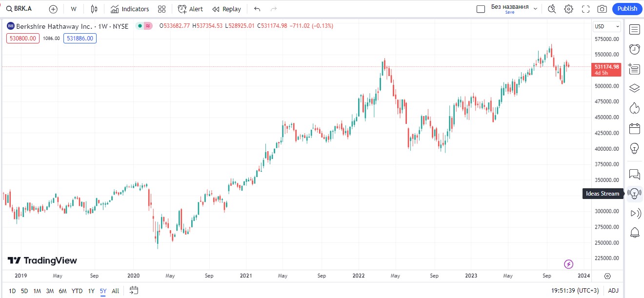Open the candlestick chart type dropdown
This screenshot has width=644, height=298.
coord(94,9)
